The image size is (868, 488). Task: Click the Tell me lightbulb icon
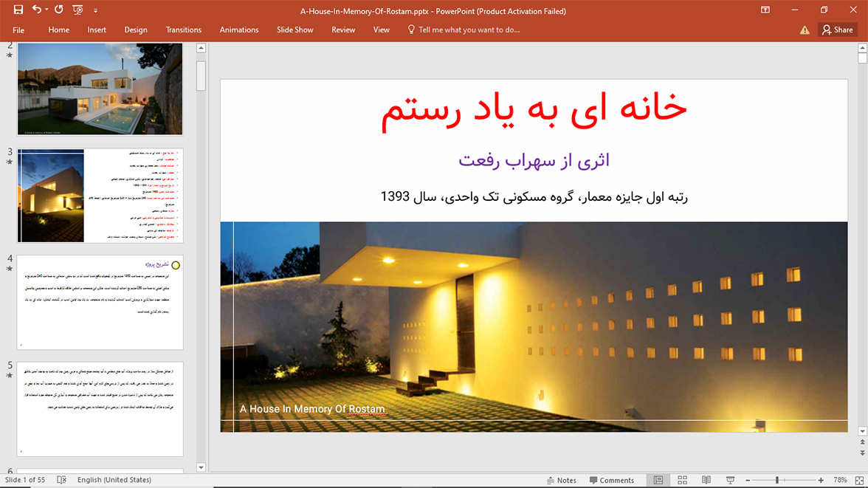coord(411,30)
